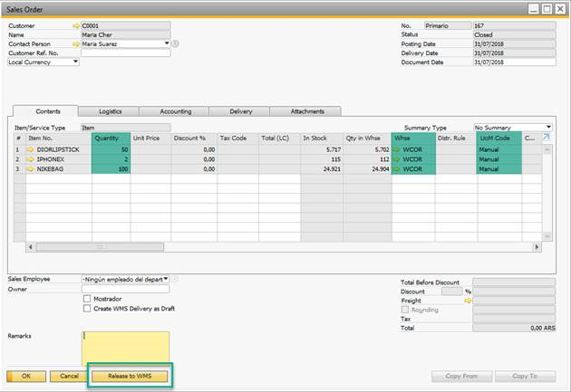Check Create WMS Delivery as Draft
This screenshot has height=392, width=571.
87,308
